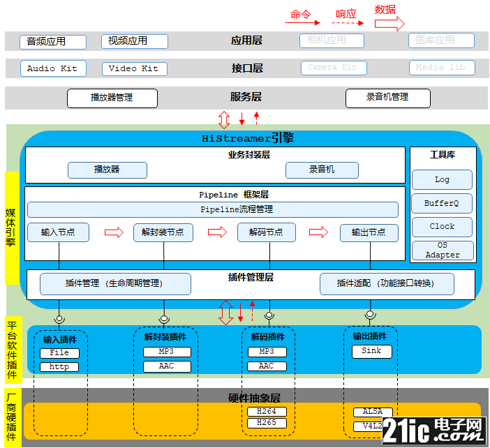The image size is (490, 448).
Task: Select the 输出插件 group title
Action: click(x=370, y=336)
